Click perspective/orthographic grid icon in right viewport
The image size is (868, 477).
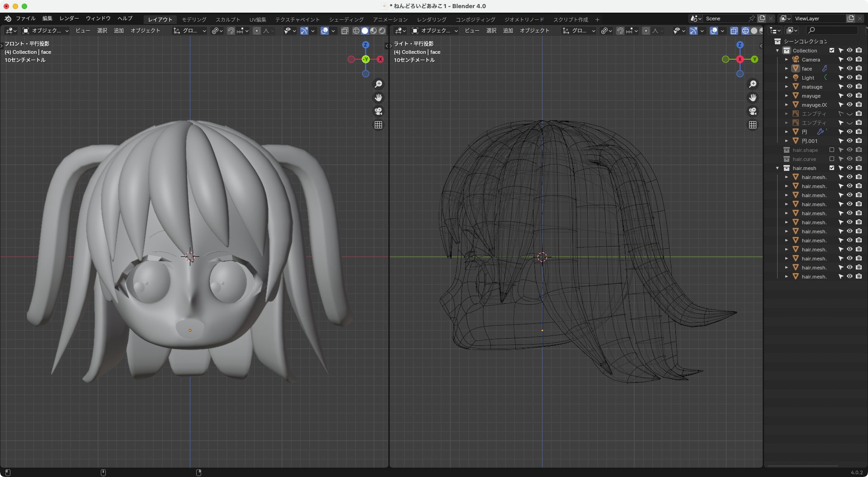pos(753,125)
